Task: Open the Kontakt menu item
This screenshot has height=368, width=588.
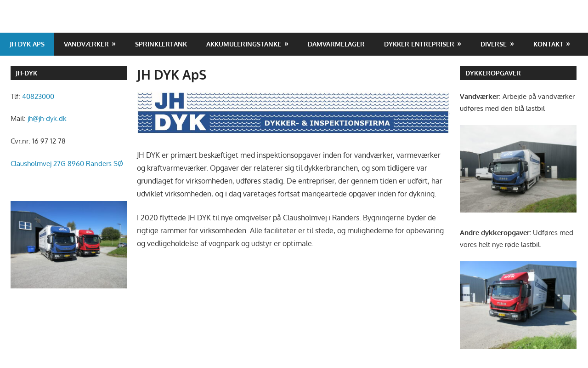Action: (x=548, y=44)
